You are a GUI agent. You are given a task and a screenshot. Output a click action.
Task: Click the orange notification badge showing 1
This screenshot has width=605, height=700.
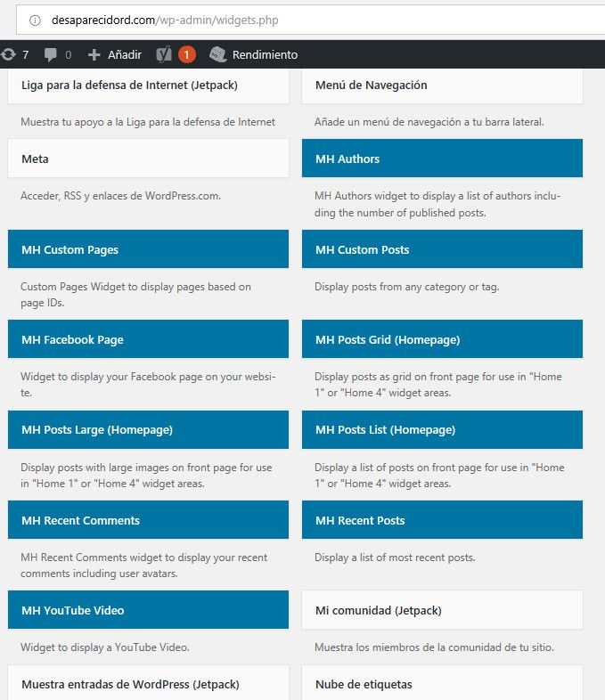pos(186,54)
